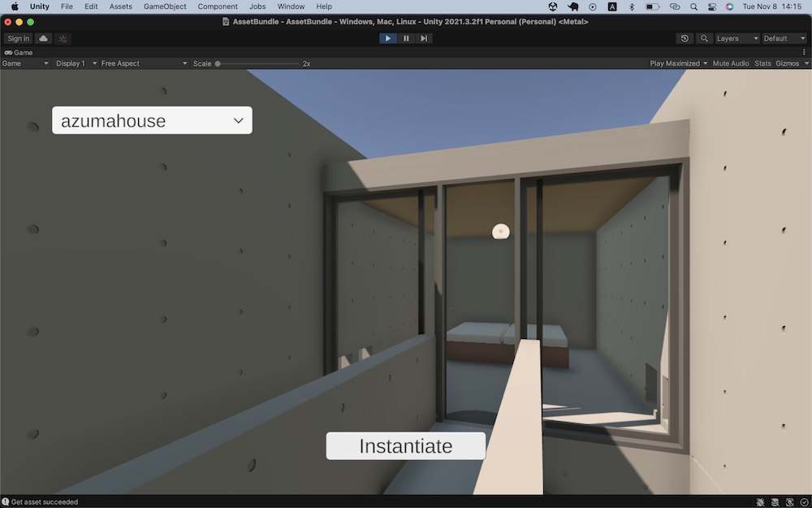
Task: Pause the game with Pause button
Action: [x=406, y=38]
